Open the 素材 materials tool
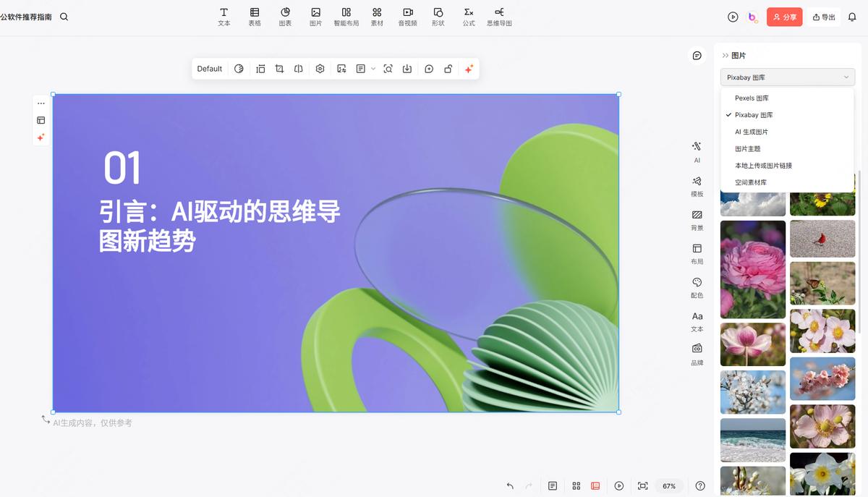Image resolution: width=868 pixels, height=497 pixels. [x=377, y=17]
